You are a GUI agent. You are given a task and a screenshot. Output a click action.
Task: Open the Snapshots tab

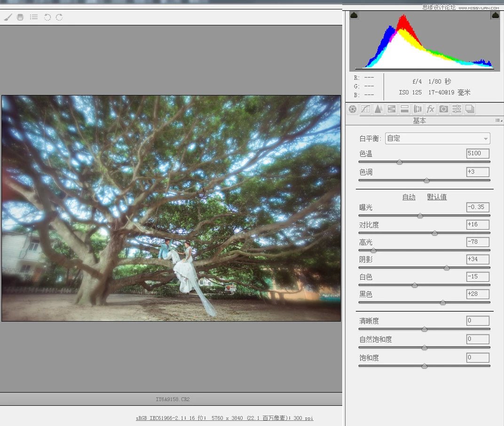pyautogui.click(x=470, y=109)
